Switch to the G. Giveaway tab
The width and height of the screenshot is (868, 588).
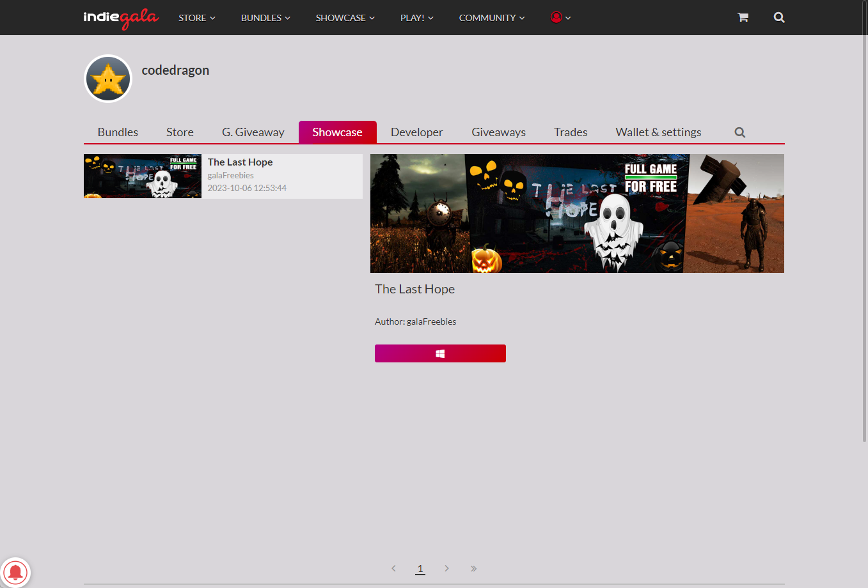253,132
